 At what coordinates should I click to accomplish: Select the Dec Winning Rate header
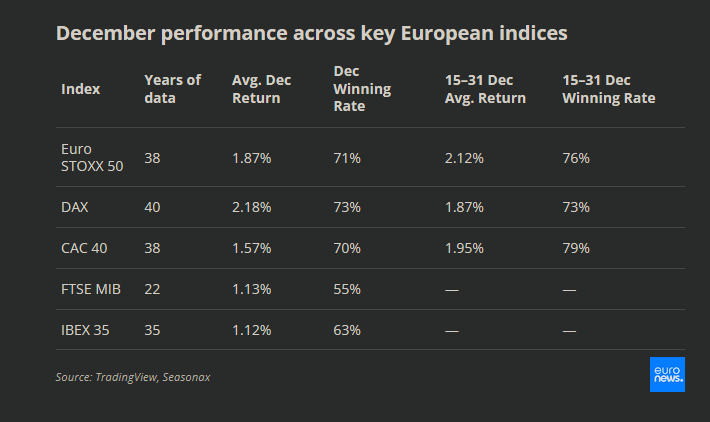tap(362, 89)
